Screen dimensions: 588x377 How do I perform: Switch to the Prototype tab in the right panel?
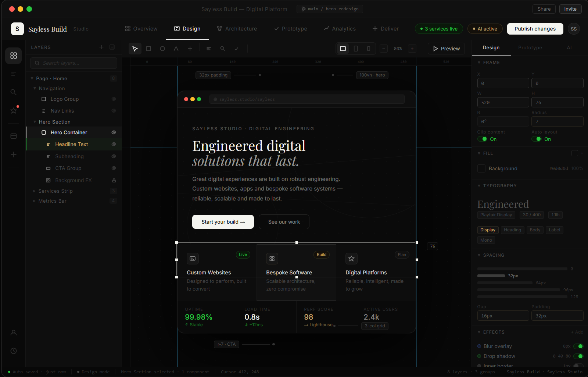(530, 47)
